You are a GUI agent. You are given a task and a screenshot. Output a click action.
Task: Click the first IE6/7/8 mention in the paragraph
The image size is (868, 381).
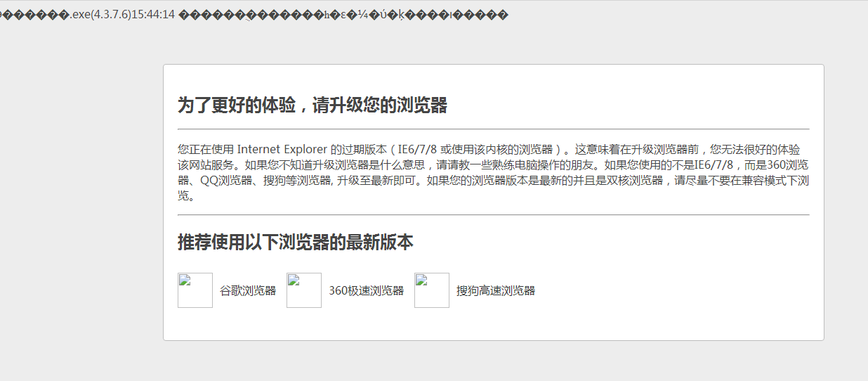(x=418, y=150)
